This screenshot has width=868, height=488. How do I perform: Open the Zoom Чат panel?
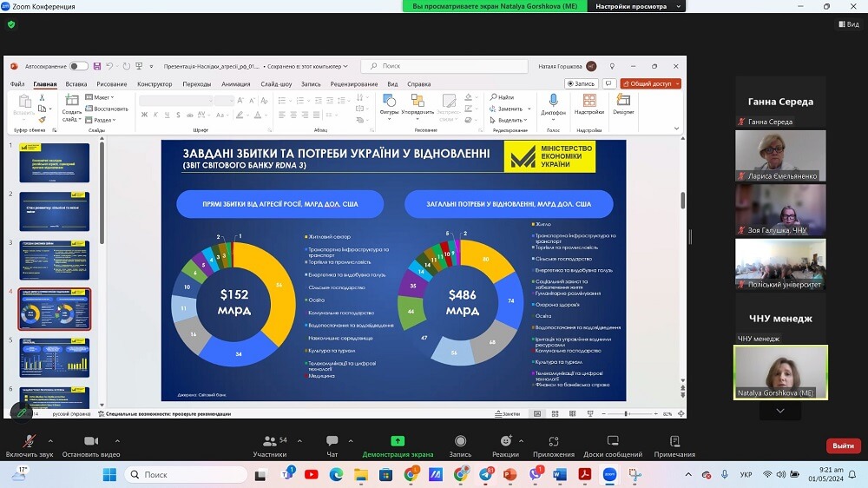(x=332, y=442)
